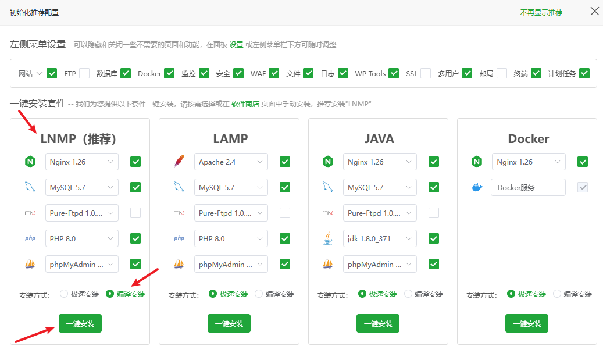Open the Nginx 1.26 dropdown in LNMP
The width and height of the screenshot is (603, 364).
(x=81, y=162)
